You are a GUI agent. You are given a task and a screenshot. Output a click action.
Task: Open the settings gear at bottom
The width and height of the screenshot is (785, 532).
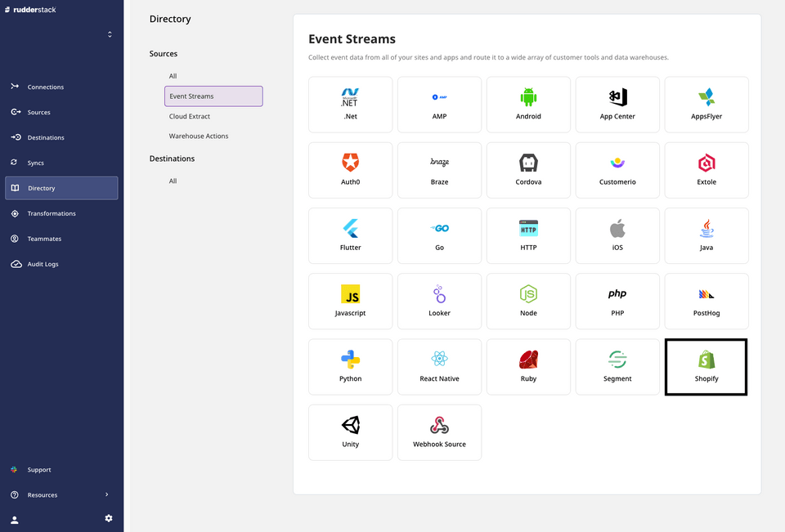coord(108,518)
